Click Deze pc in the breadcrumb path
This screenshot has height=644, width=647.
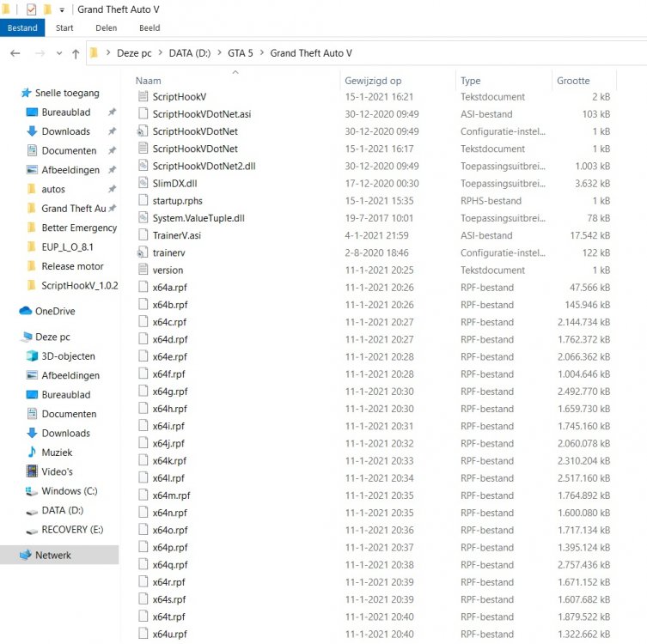pyautogui.click(x=134, y=53)
